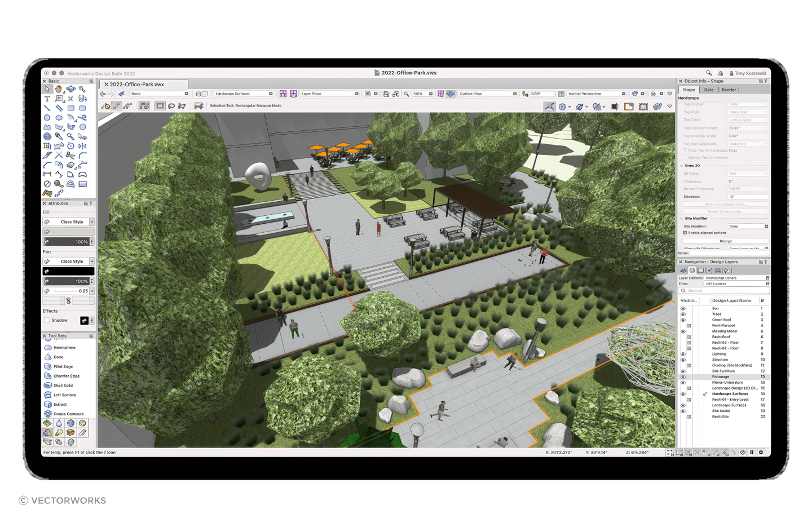Image resolution: width=812 pixels, height=523 pixels.
Task: Open Main Area Components settings
Action: click(725, 205)
